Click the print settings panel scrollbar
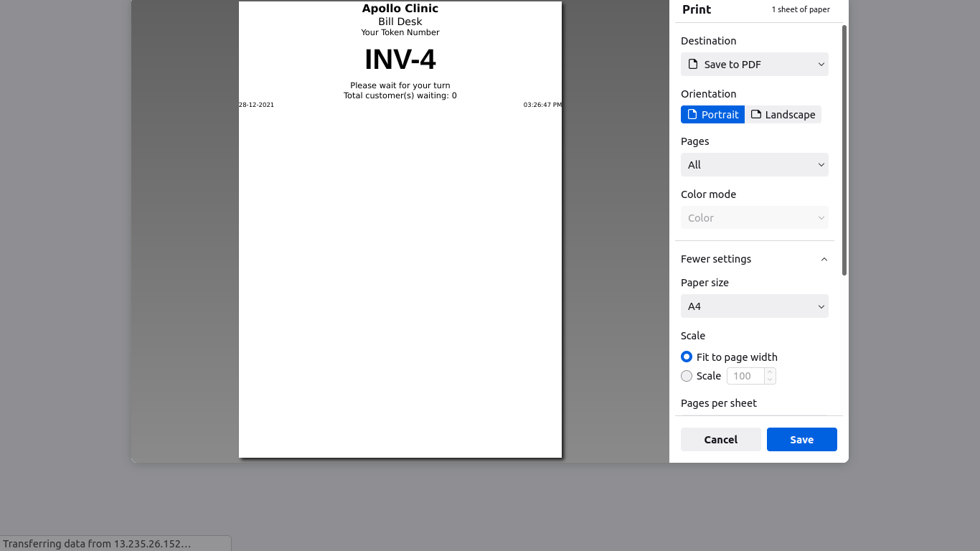Image resolution: width=980 pixels, height=551 pixels. [x=844, y=151]
